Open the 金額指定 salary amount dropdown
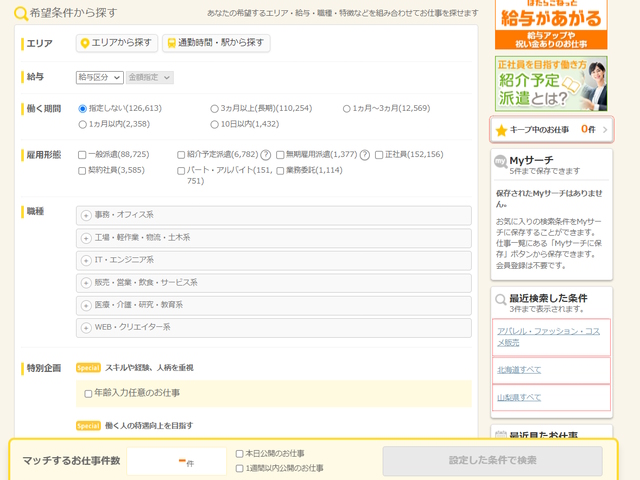This screenshot has width=640, height=480. tap(150, 77)
